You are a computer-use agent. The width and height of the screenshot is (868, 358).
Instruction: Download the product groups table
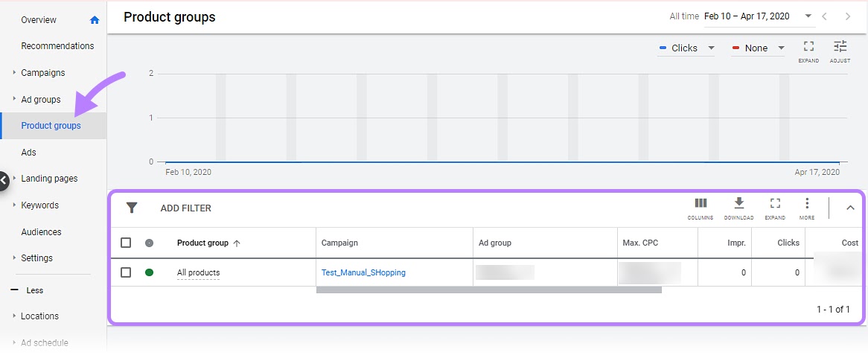pos(738,207)
